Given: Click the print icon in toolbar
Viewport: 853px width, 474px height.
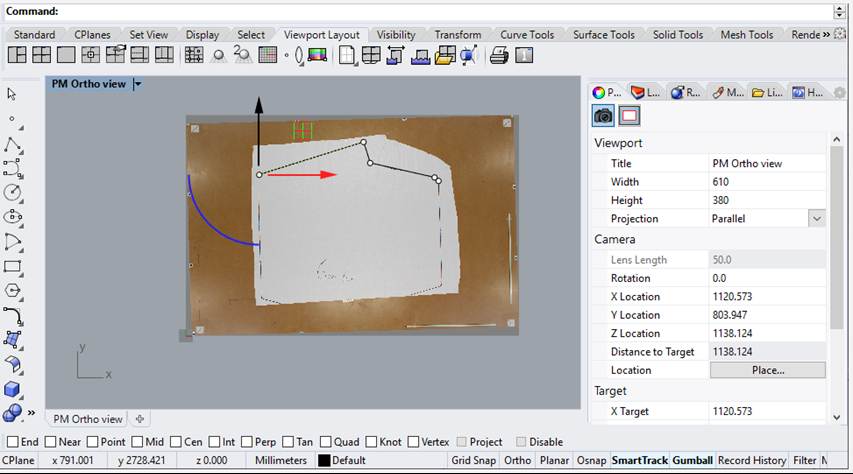Looking at the screenshot, I should (x=498, y=55).
